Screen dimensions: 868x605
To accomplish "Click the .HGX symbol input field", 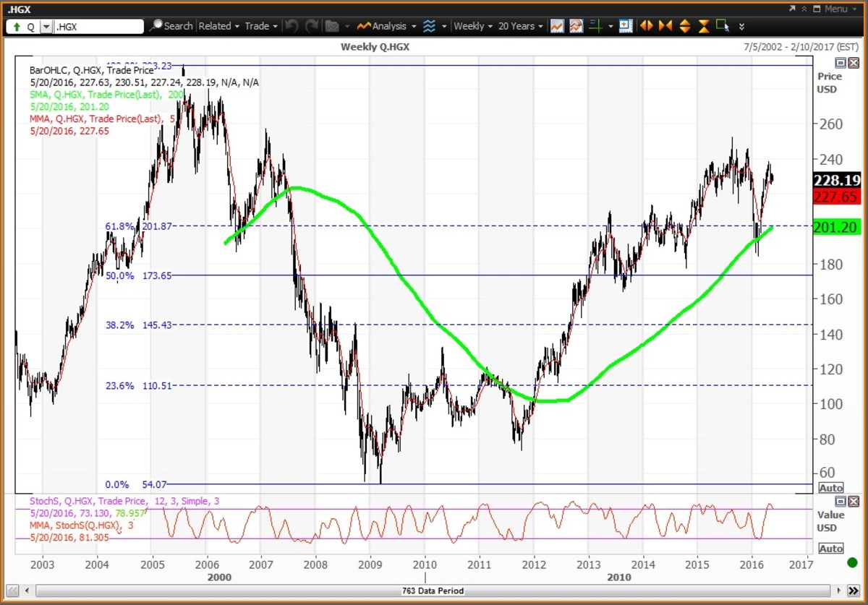I will pos(98,27).
